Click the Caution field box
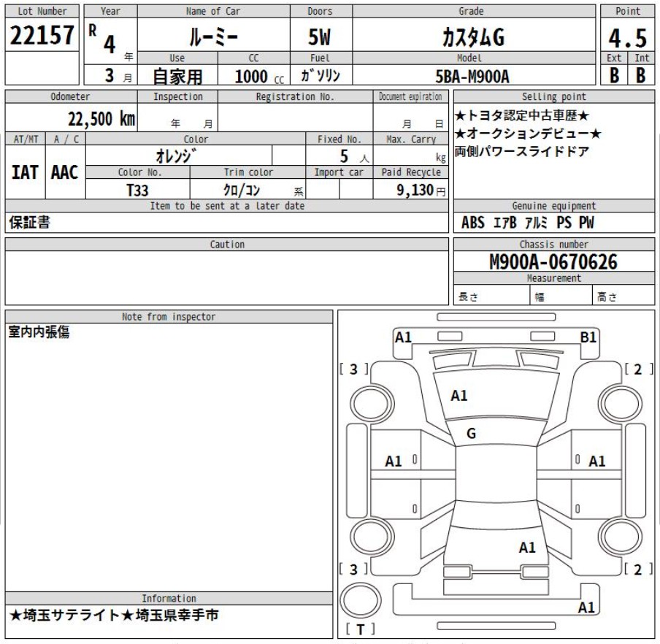The image size is (660, 644). pyautogui.click(x=227, y=277)
